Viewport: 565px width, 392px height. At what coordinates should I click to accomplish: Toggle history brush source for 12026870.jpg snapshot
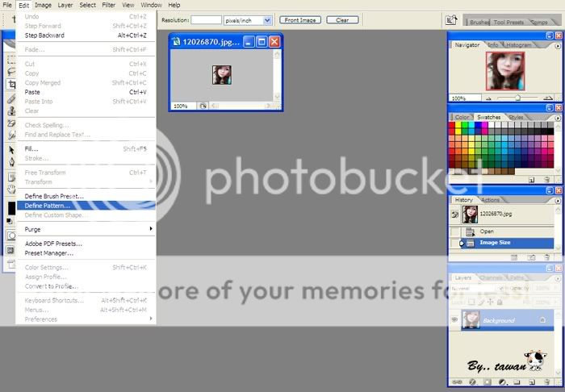[x=454, y=215]
